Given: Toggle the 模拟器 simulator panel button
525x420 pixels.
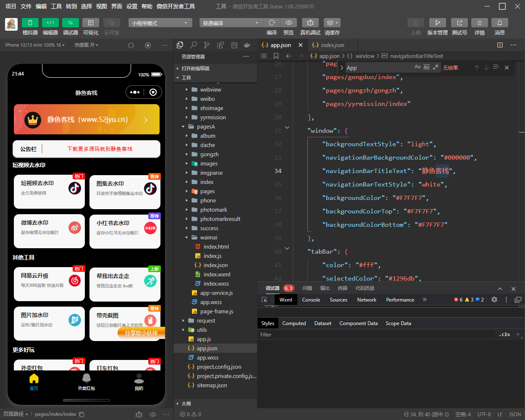Looking at the screenshot, I should [x=30, y=23].
